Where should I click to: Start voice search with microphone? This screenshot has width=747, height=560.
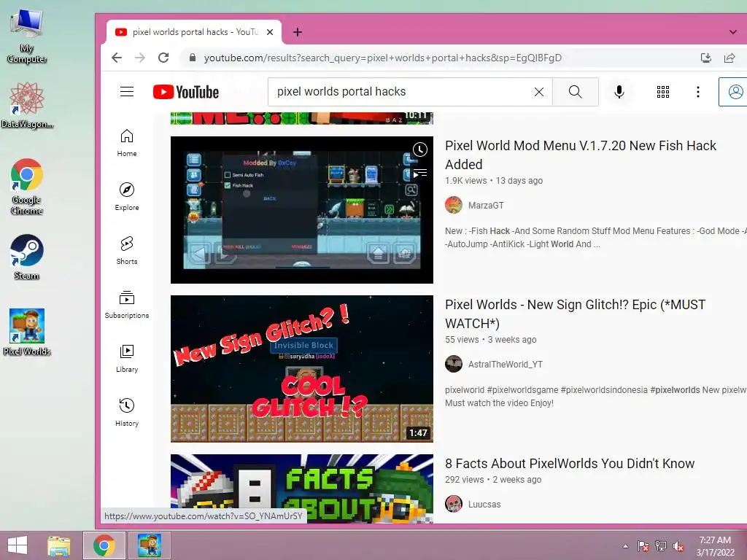tap(619, 92)
